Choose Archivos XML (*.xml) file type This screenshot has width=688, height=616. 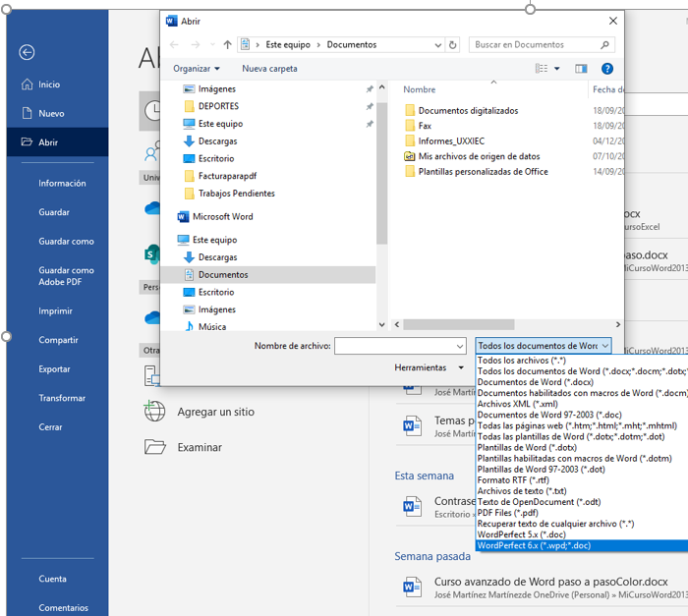[x=517, y=404]
